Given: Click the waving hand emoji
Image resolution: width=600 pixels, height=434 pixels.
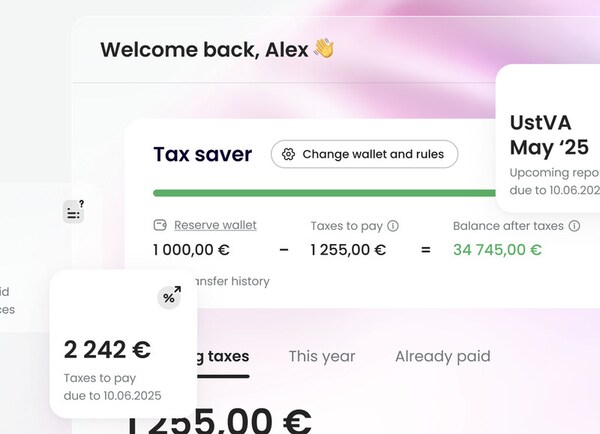Looking at the screenshot, I should tap(323, 48).
